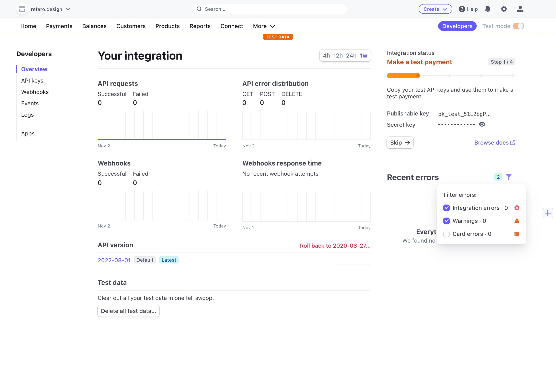
Task: Click the refero.design store logo icon
Action: coord(22,9)
